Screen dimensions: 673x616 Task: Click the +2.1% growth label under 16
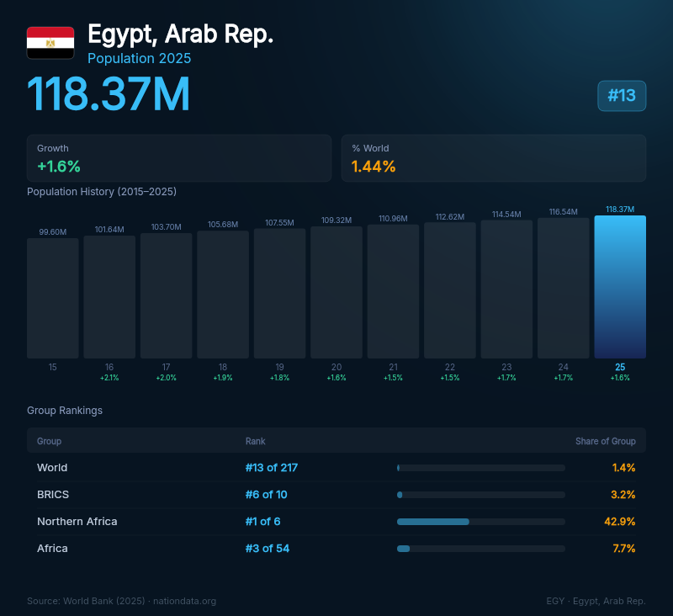[x=109, y=378]
